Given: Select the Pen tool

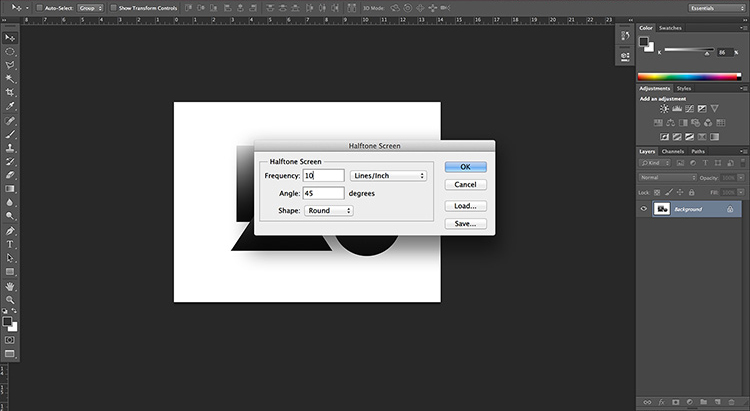Looking at the screenshot, I should pyautogui.click(x=10, y=231).
